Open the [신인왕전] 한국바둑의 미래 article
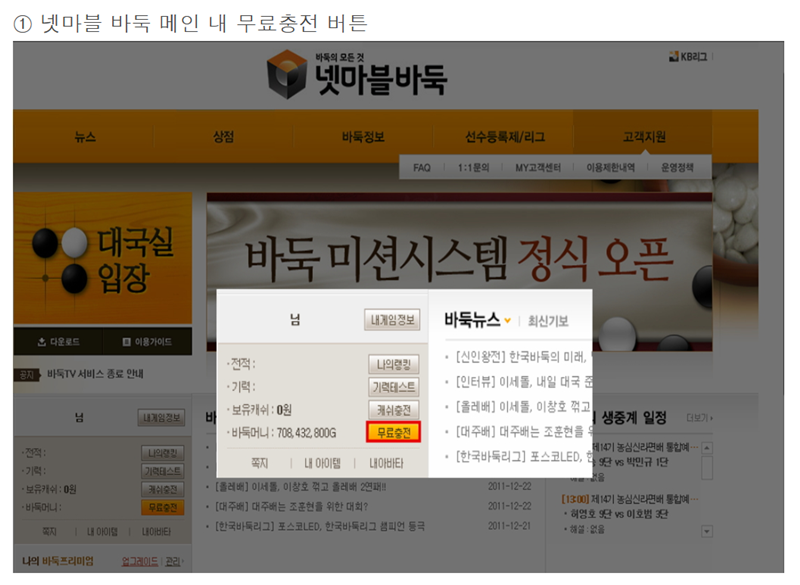This screenshot has width=800, height=585. [x=523, y=357]
